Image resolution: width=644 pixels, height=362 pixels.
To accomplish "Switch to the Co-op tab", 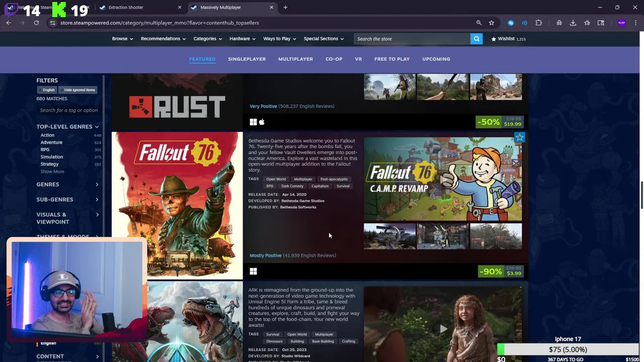I will point(334,59).
